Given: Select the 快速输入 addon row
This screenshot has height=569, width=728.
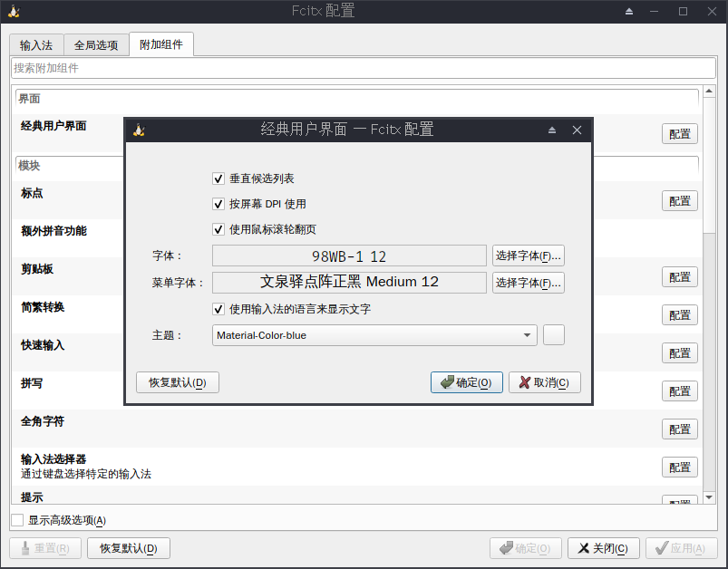Looking at the screenshot, I should [x=43, y=345].
